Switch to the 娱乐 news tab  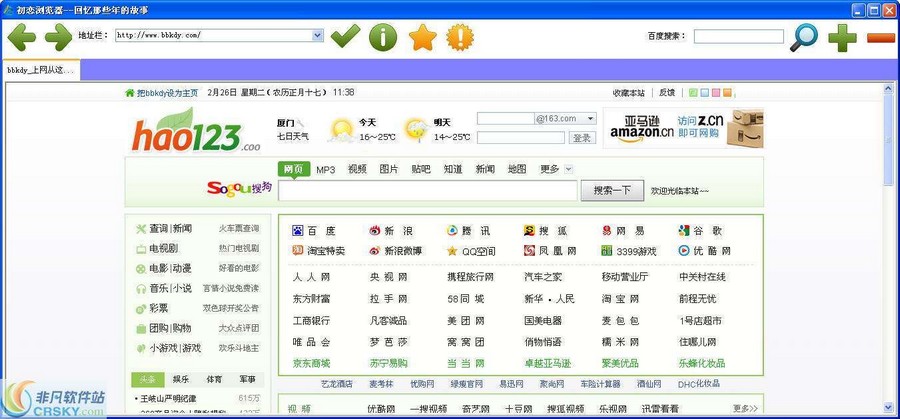pyautogui.click(x=181, y=379)
